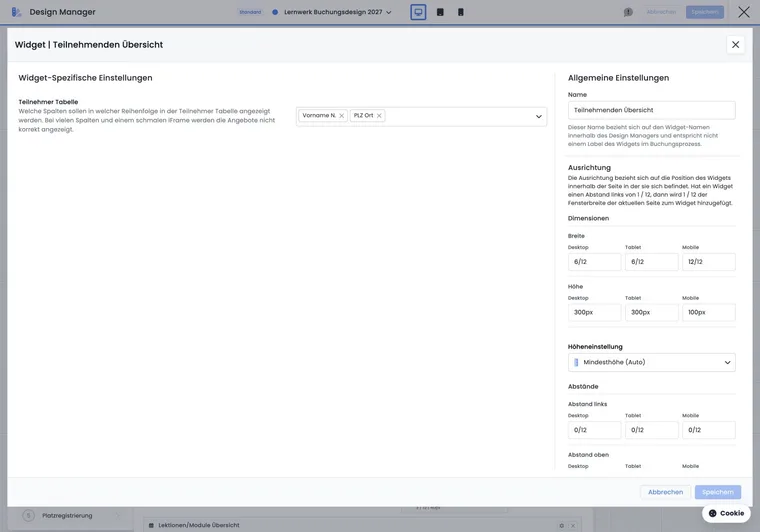The height and width of the screenshot is (532, 760).
Task: Edit Breite Desktop value 6/12
Action: point(594,262)
